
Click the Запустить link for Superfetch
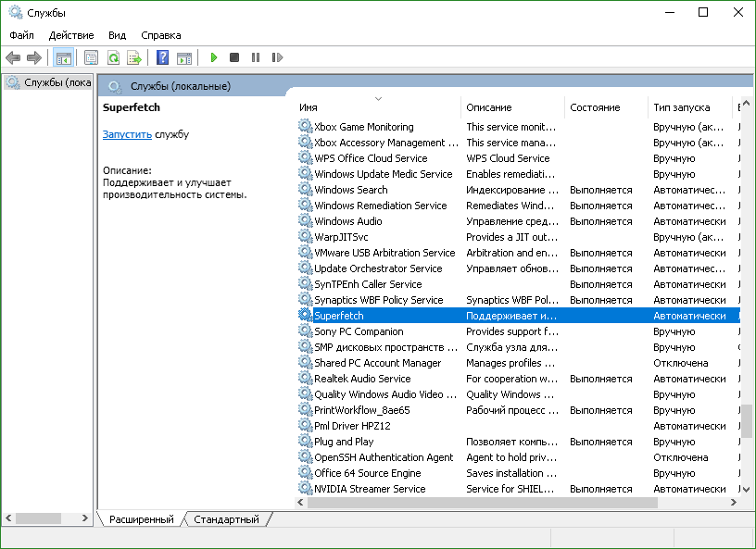tap(126, 134)
